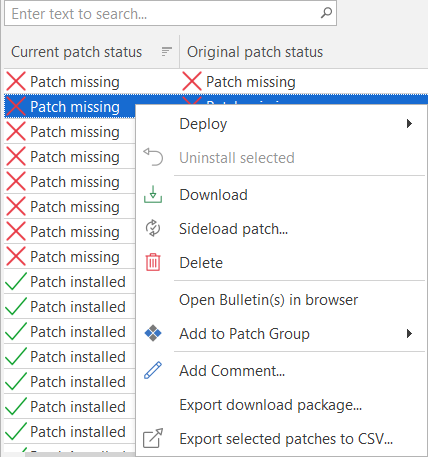Expand the Add to Patch Group submenu arrow
The image size is (428, 457).
click(409, 334)
